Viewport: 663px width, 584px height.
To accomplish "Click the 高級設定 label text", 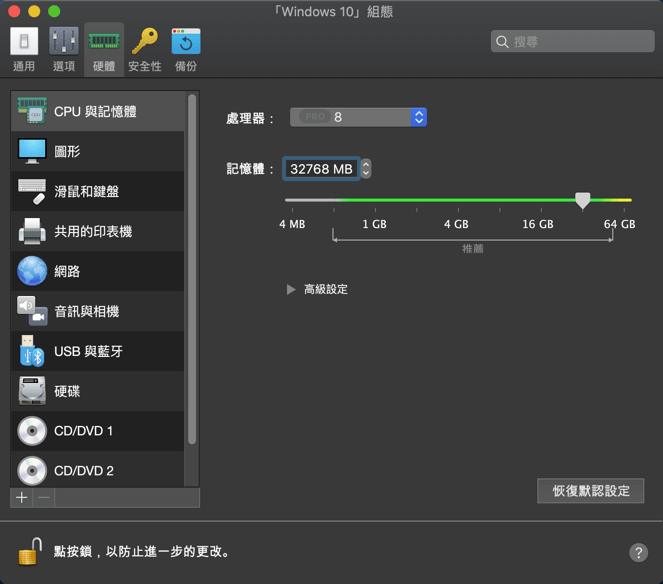I will (x=326, y=290).
